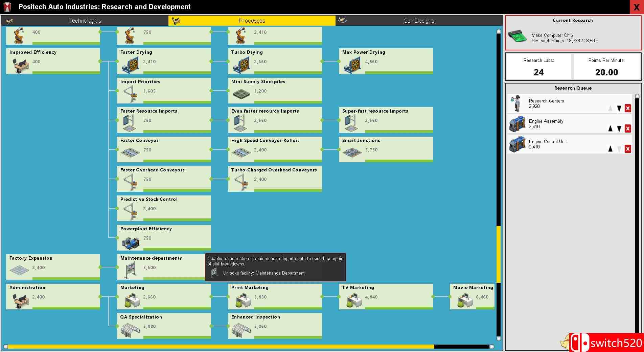The height and width of the screenshot is (352, 644).
Task: Click the Smart Junctions conveyor icon
Action: click(x=352, y=153)
